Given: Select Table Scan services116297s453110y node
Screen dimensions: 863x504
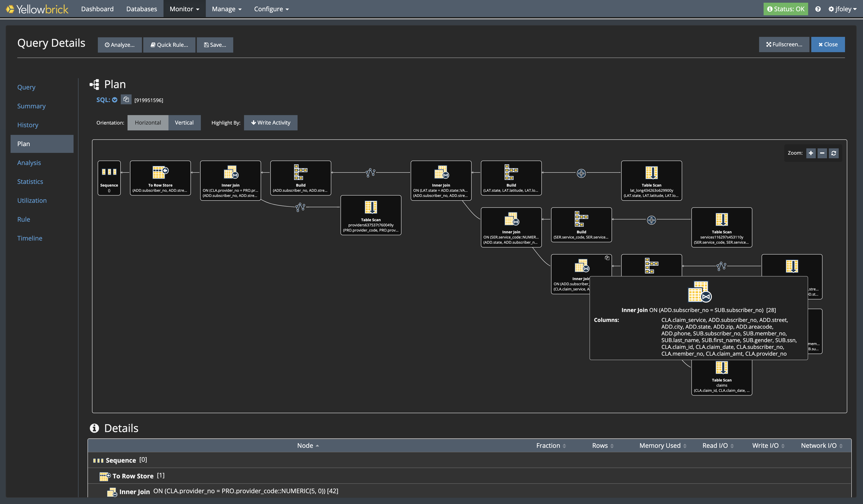Looking at the screenshot, I should coord(722,227).
